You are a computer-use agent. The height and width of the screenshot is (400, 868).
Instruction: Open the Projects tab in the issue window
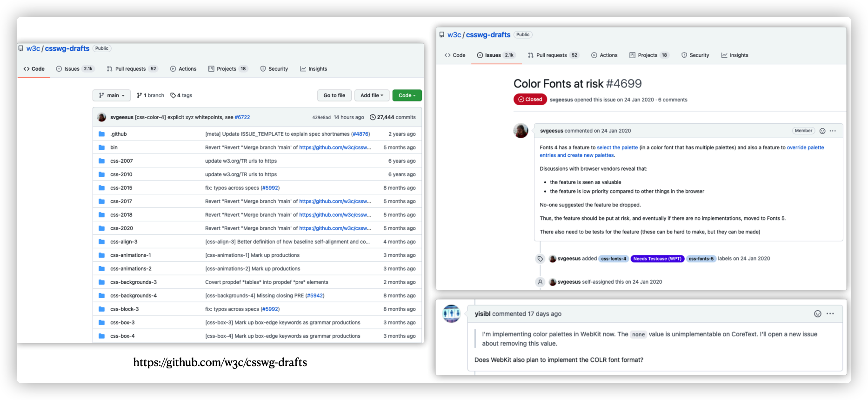pos(649,55)
